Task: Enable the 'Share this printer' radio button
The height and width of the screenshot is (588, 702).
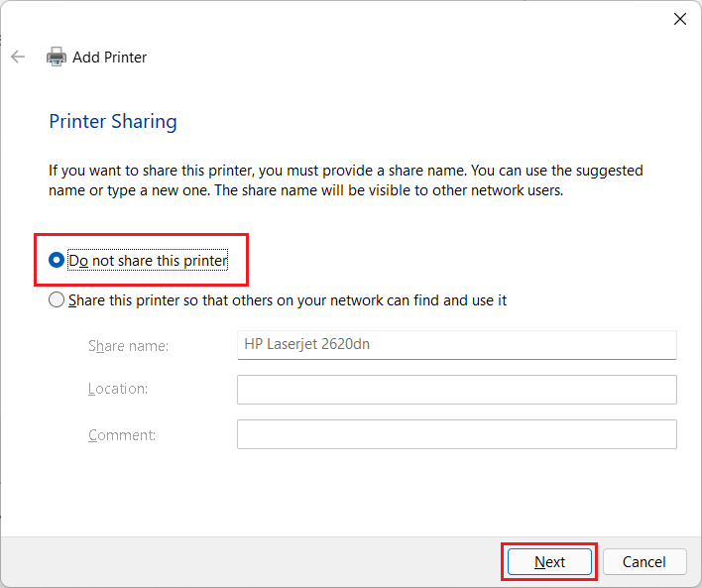Action: pos(57,299)
